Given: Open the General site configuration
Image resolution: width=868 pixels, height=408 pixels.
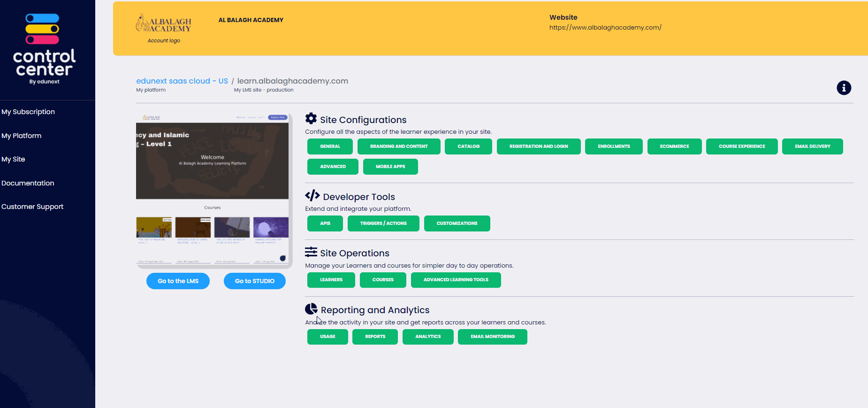Looking at the screenshot, I should [330, 146].
